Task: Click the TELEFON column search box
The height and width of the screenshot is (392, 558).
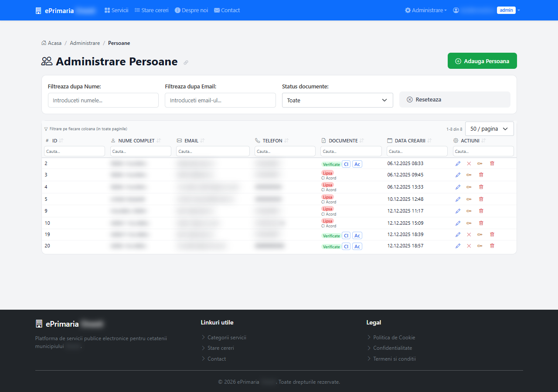Action: 285,151
